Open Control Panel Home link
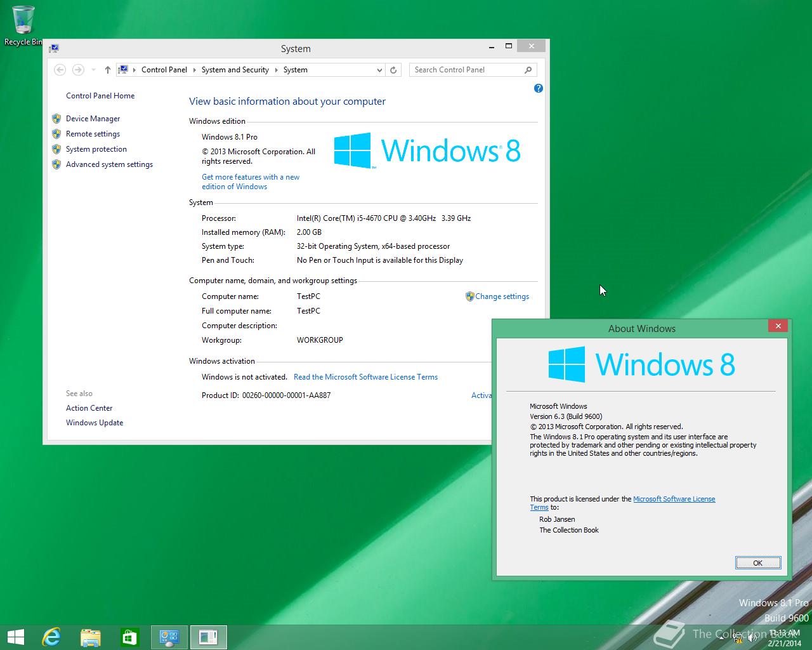The width and height of the screenshot is (812, 650). [100, 96]
